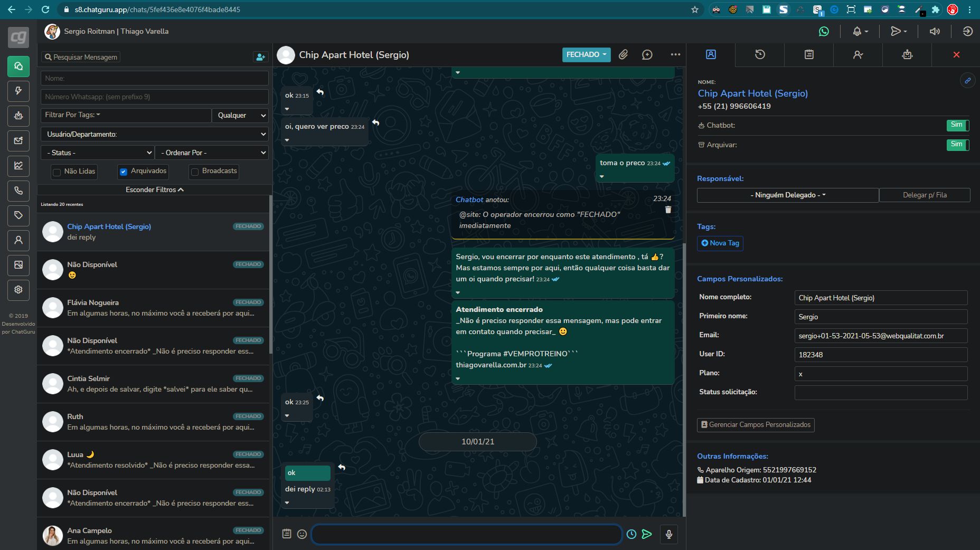Toggle the Arquivar Sim switch
The height and width of the screenshot is (550, 980).
tap(958, 145)
